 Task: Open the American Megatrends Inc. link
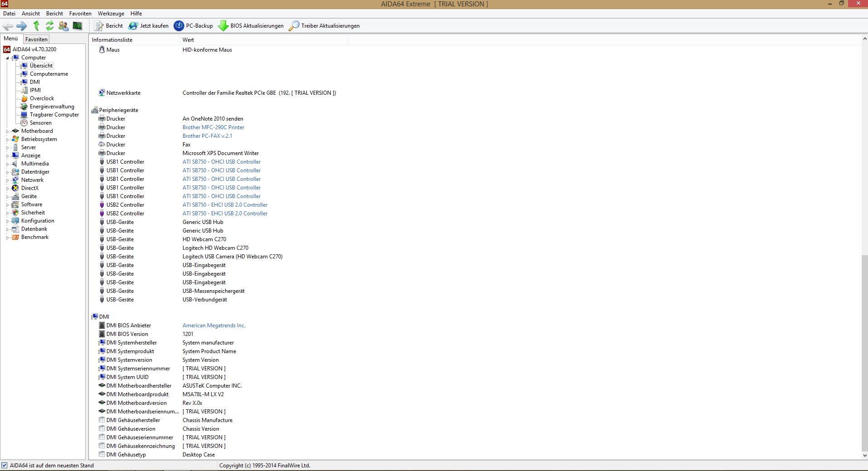tap(214, 325)
